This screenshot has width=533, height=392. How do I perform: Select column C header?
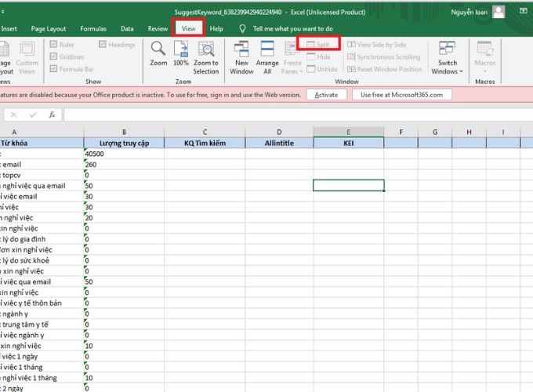point(205,132)
